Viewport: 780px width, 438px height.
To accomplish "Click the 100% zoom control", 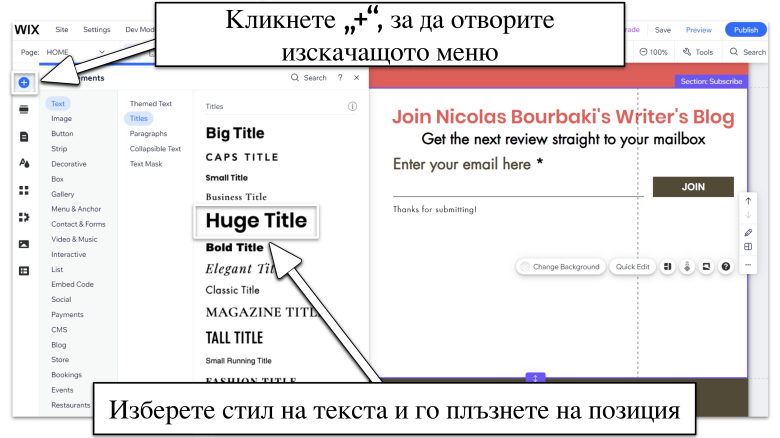I will tap(653, 52).
